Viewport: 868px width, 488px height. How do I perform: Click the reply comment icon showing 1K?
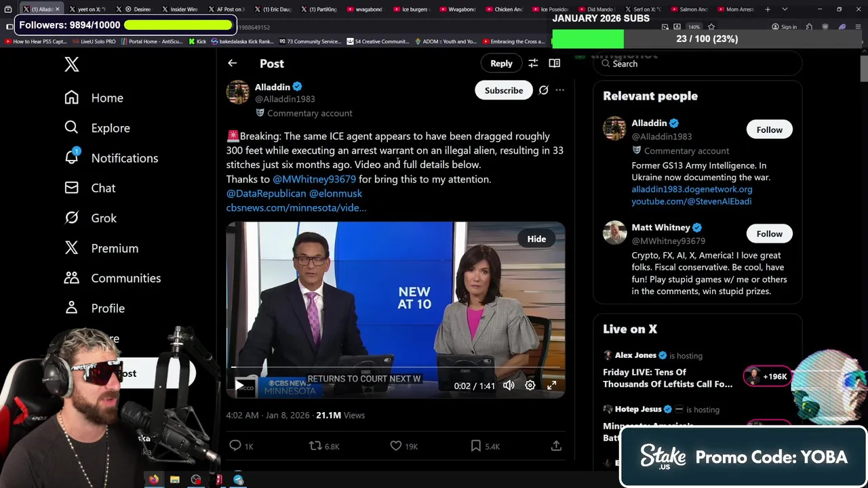coord(241,446)
